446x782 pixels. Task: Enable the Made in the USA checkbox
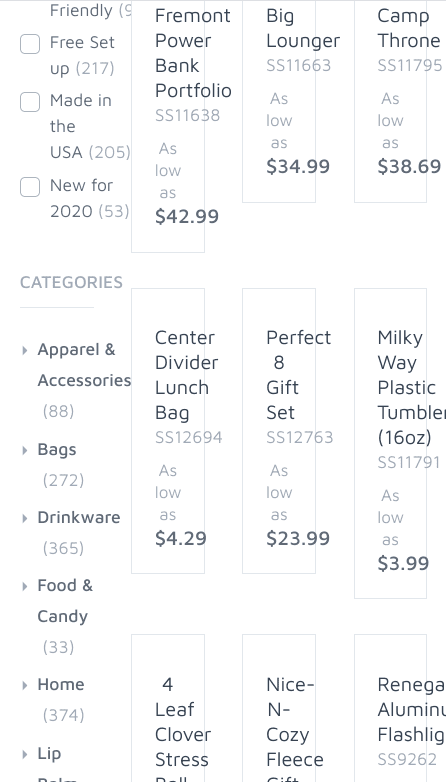30,102
